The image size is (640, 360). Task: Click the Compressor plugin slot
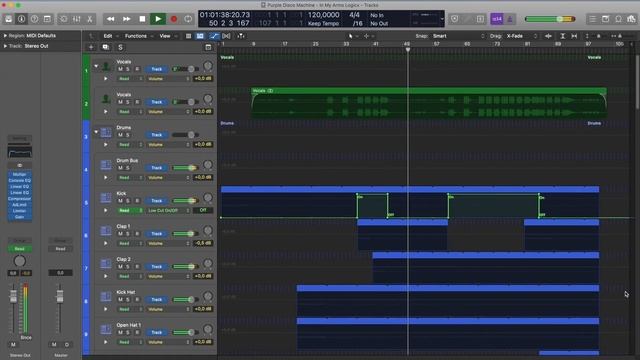pyautogui.click(x=19, y=199)
